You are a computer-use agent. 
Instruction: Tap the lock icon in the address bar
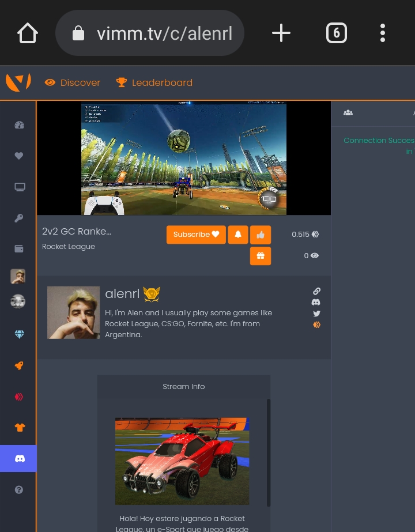click(78, 33)
